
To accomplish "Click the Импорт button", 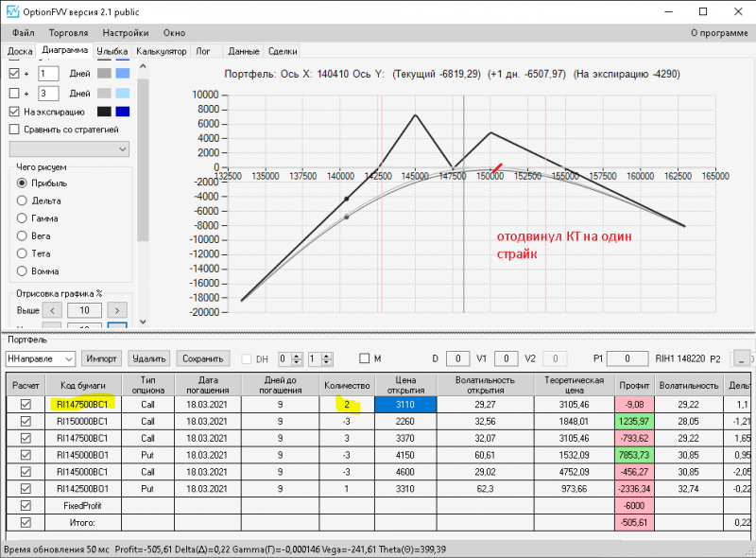I will 101,358.
